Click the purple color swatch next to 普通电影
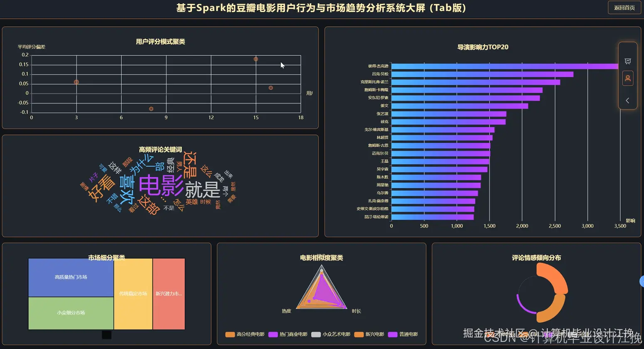 (x=393, y=334)
